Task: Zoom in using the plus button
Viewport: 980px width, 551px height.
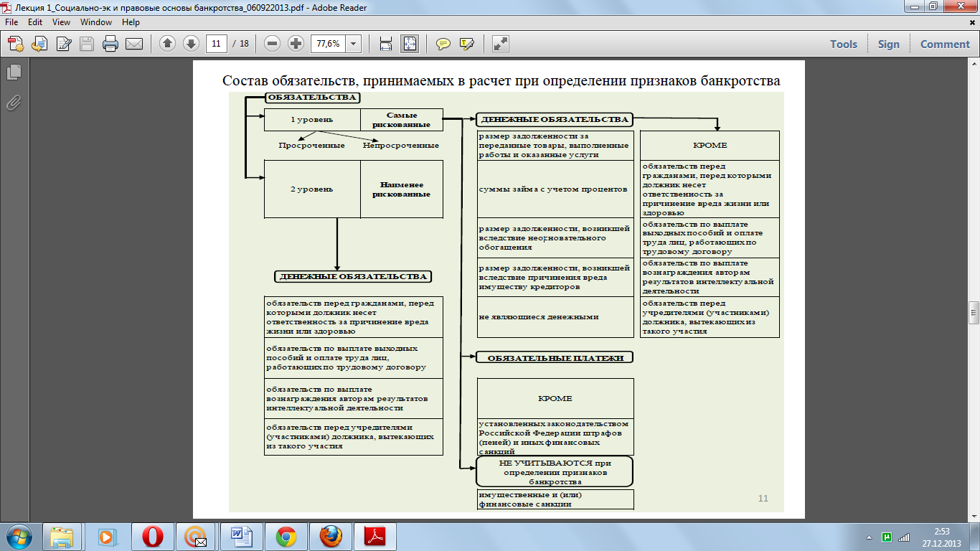Action: pos(296,44)
